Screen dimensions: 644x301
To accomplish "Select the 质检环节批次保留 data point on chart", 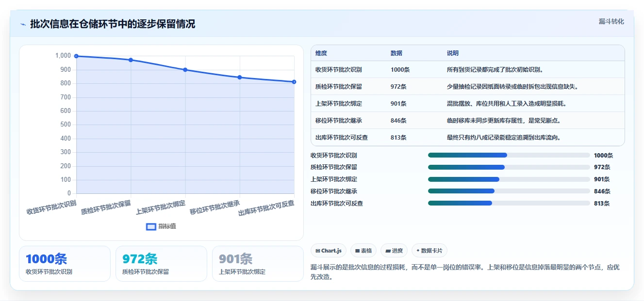I will click(x=131, y=60).
